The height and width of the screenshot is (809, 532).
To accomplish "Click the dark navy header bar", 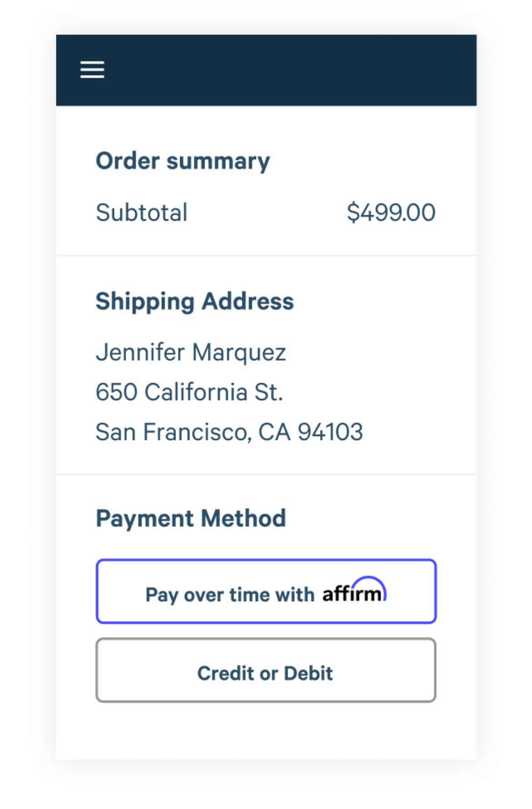I will (x=291, y=70).
